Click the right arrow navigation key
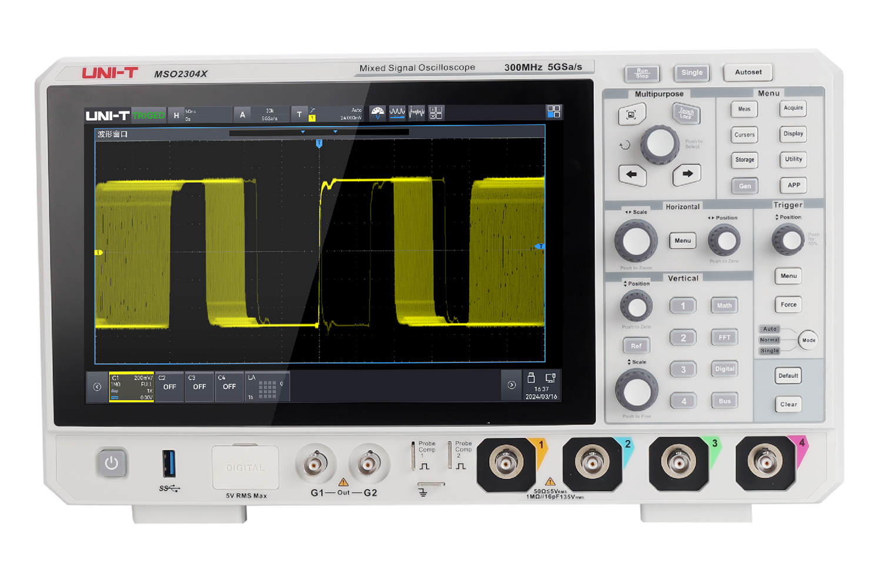Screen dimensions: 882x588 coord(687,174)
